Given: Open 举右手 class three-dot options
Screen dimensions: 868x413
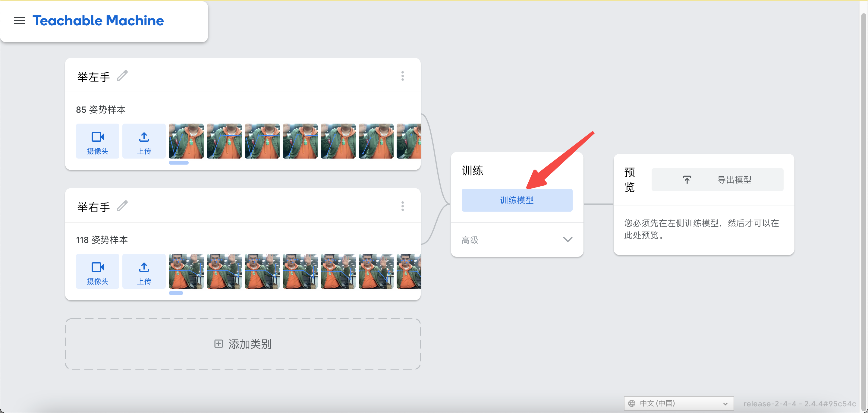Looking at the screenshot, I should click(x=402, y=206).
